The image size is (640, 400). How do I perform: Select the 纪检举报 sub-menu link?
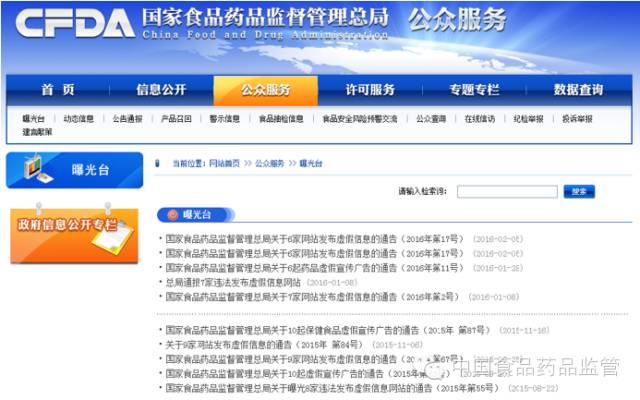tap(528, 119)
